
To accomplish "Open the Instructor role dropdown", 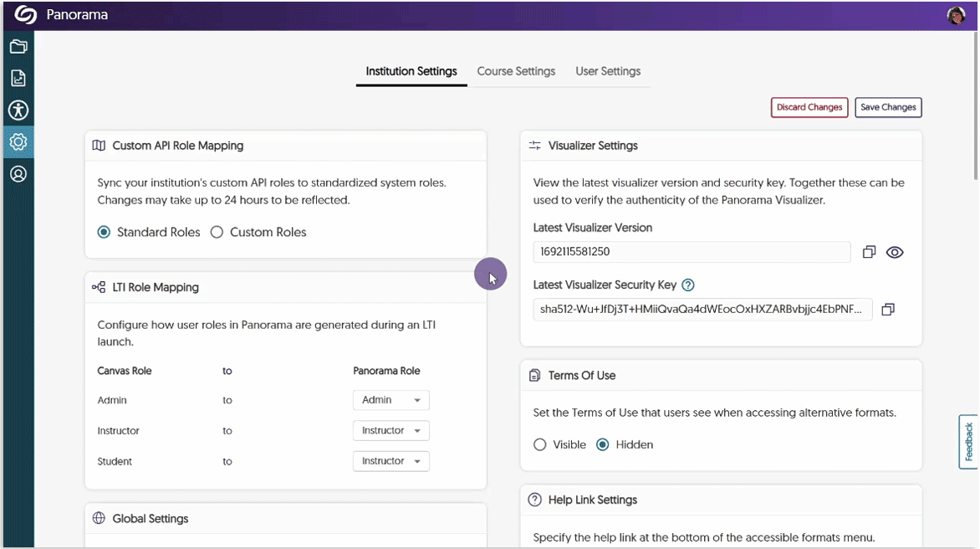I will (x=390, y=430).
